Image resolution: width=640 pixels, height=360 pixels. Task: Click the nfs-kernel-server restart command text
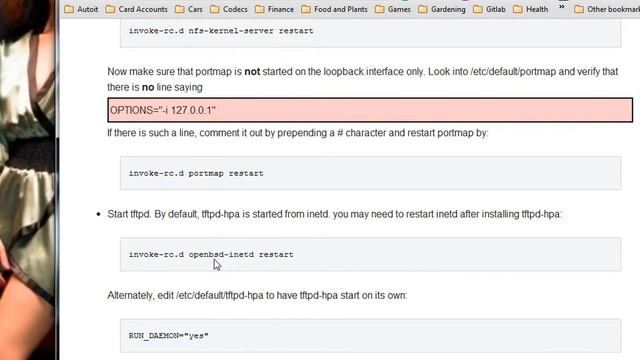[x=221, y=31]
